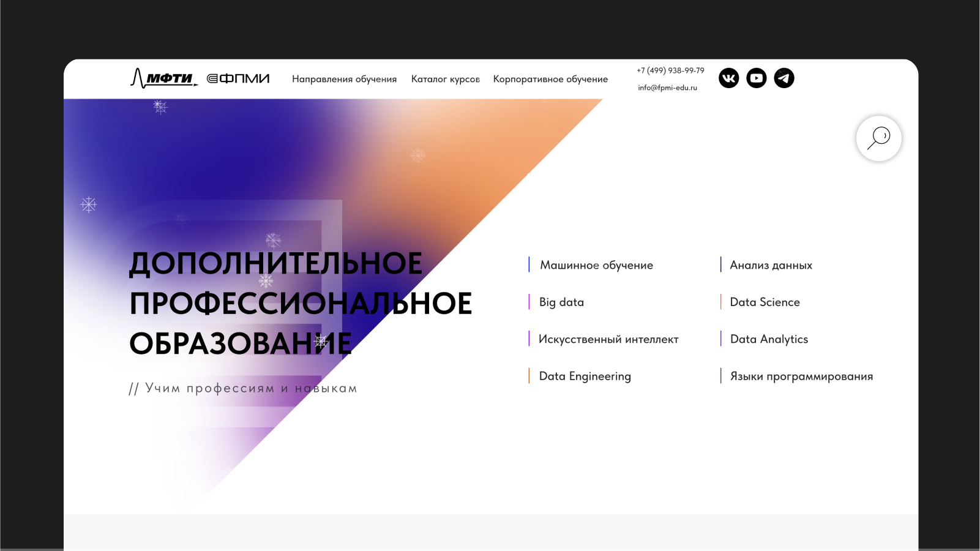Go to Корпоративное обучение section
The image size is (980, 551).
click(550, 79)
